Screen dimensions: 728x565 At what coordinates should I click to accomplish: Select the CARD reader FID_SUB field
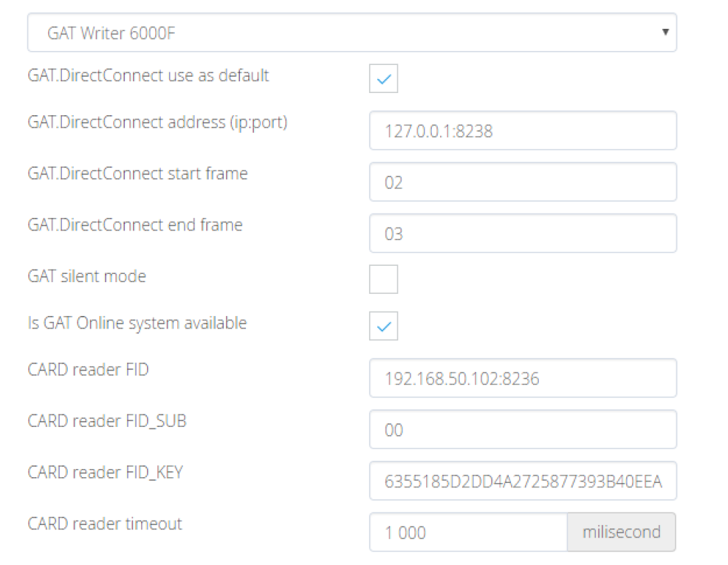[x=522, y=429]
